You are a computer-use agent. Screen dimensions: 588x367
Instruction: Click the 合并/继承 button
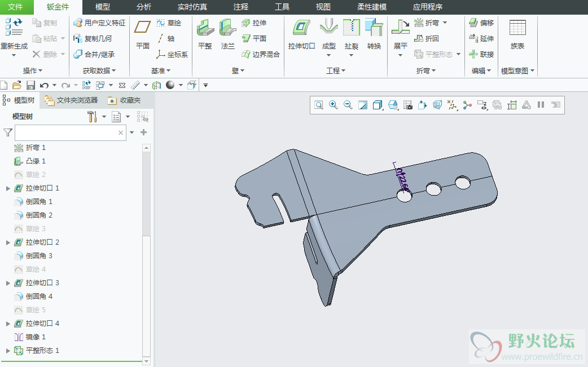[x=94, y=55]
